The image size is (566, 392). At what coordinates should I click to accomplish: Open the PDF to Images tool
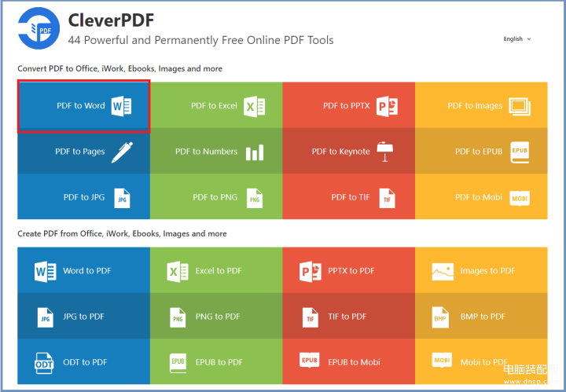481,105
